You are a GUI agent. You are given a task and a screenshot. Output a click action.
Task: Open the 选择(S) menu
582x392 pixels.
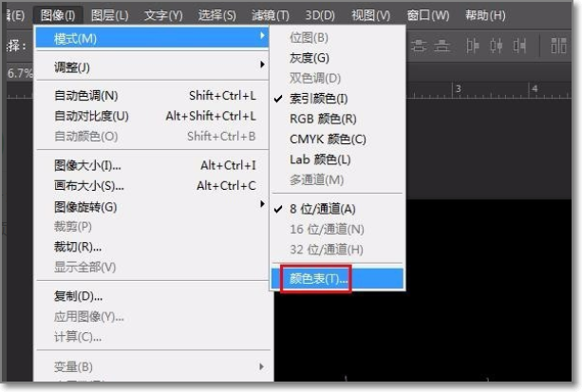tap(216, 15)
